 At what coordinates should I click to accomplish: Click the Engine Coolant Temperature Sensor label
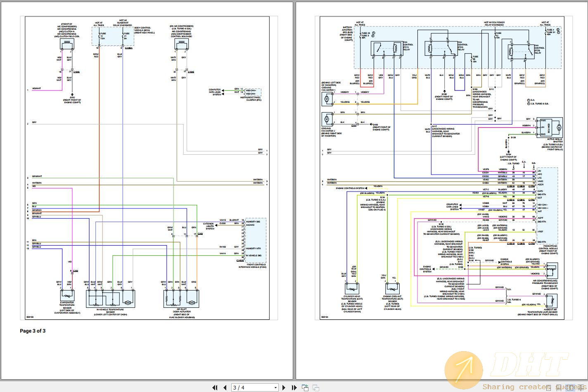pyautogui.click(x=392, y=303)
